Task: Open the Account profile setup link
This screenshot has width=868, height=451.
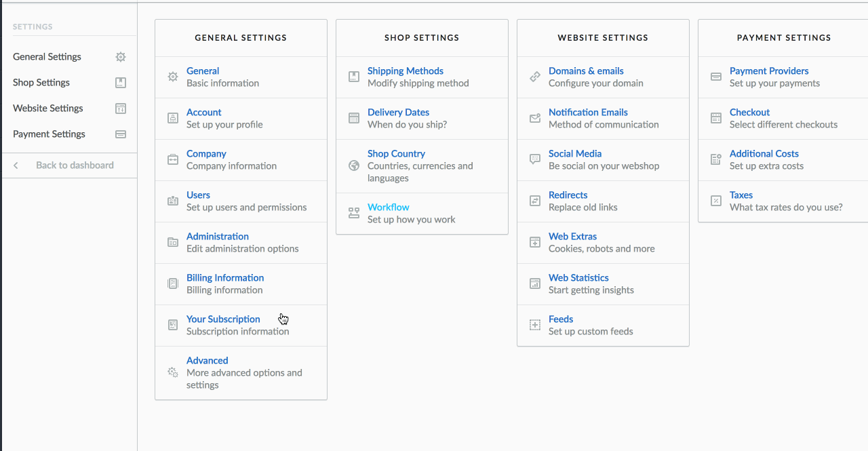Action: pyautogui.click(x=204, y=113)
